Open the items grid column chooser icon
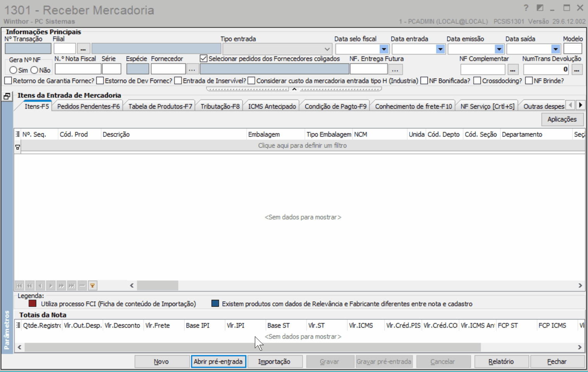This screenshot has height=372, width=588. [x=17, y=134]
